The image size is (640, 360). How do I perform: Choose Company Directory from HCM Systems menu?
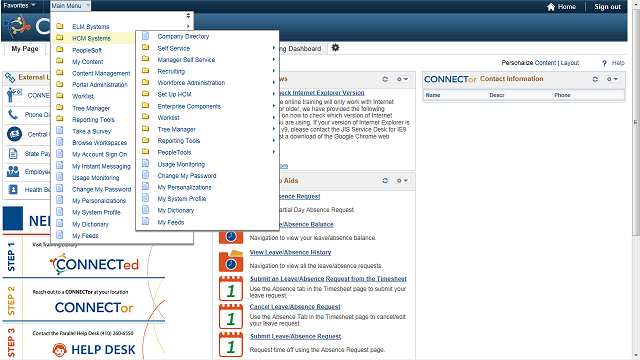183,37
